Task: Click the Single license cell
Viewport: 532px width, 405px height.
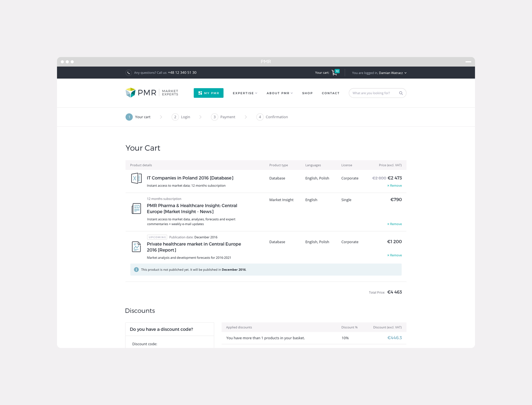Action: point(346,200)
